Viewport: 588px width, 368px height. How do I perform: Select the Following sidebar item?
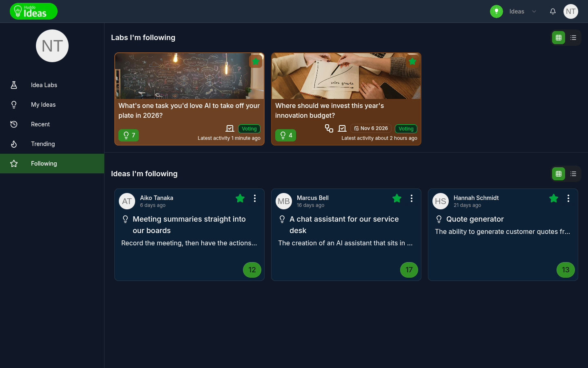pyautogui.click(x=52, y=164)
